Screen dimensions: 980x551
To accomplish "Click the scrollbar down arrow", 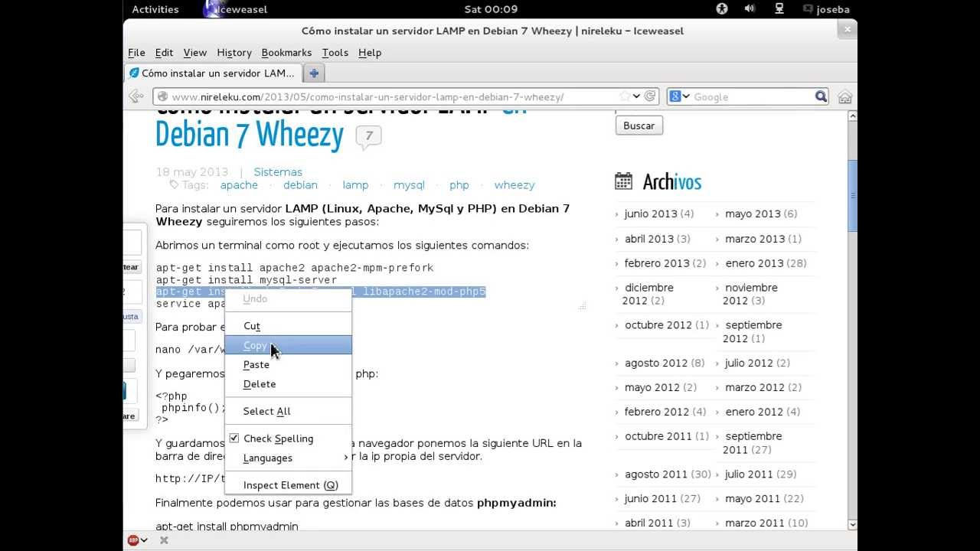I will pyautogui.click(x=852, y=525).
